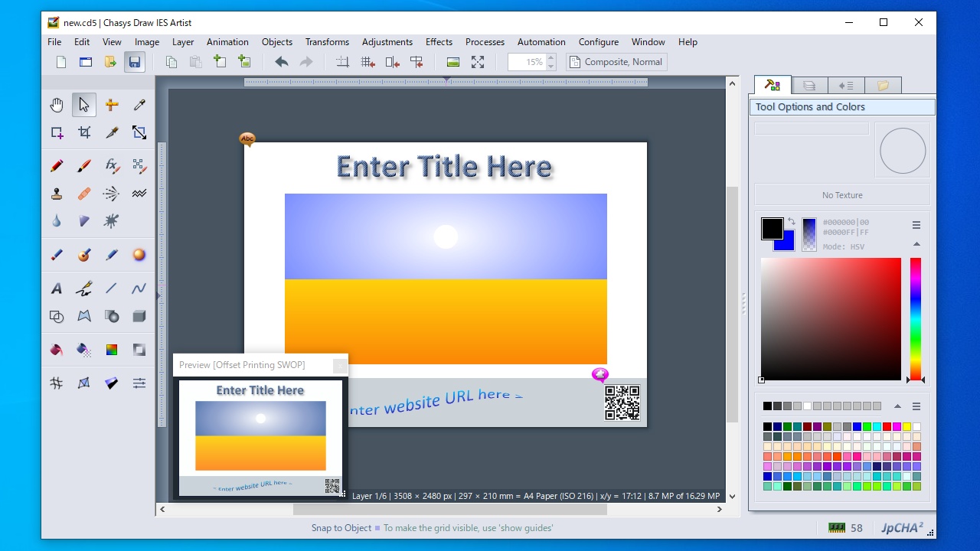Open the Layer menu
Screen dimensions: 980x551
point(183,42)
